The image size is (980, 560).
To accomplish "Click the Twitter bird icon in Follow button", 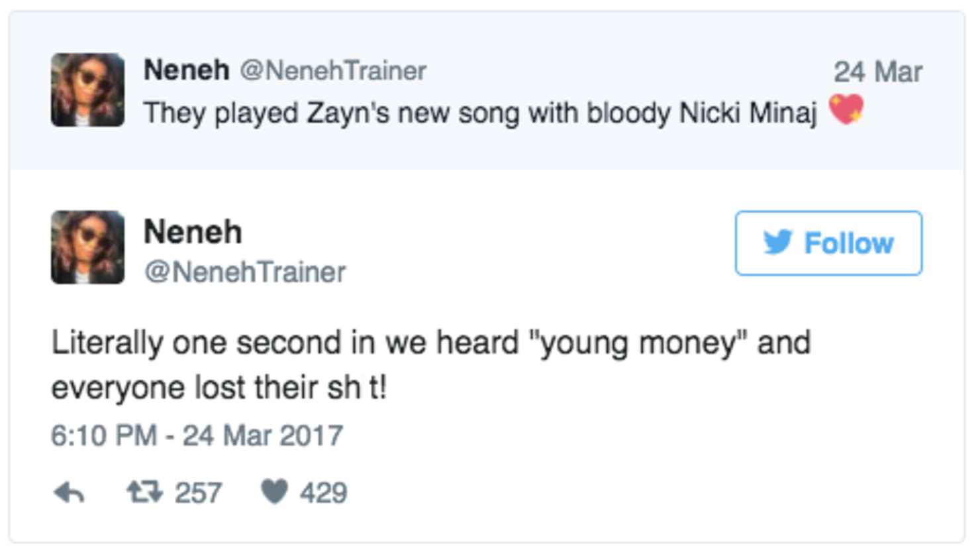I will coord(777,243).
